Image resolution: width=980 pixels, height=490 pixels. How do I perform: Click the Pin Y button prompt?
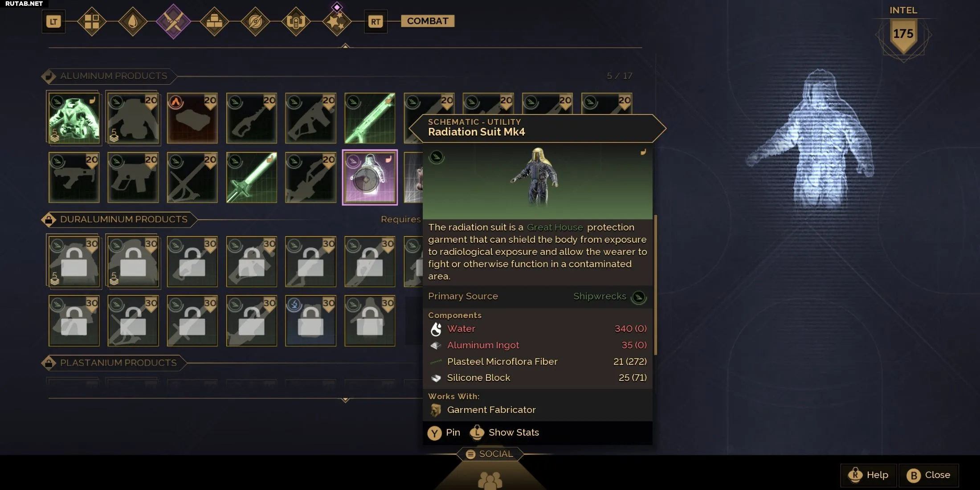pos(444,433)
